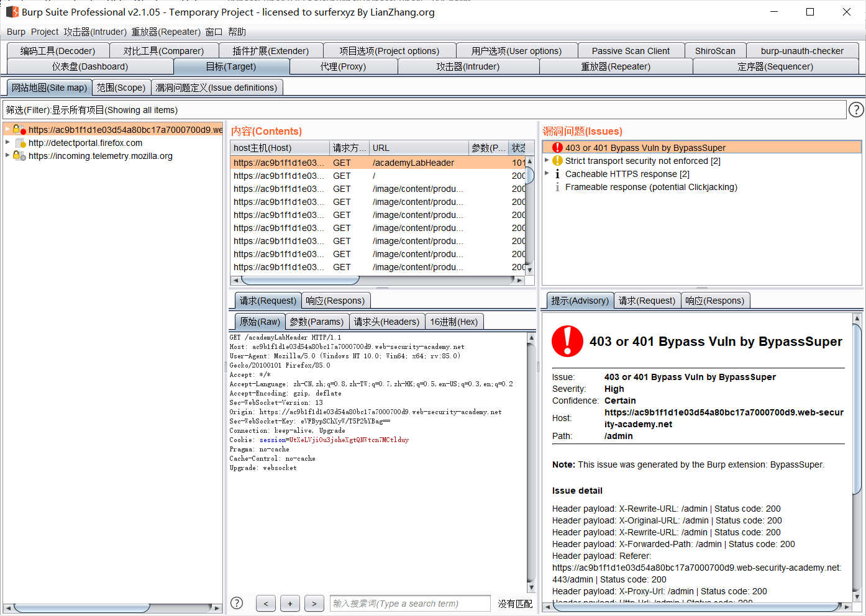Click the filter bar showing all items
Viewport: 866px width, 616px height.
[424, 110]
